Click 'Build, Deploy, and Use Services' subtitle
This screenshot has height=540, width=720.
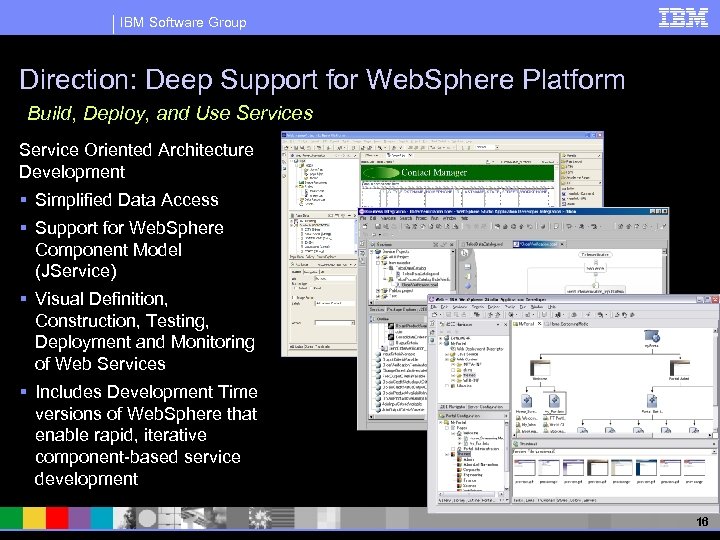(170, 113)
